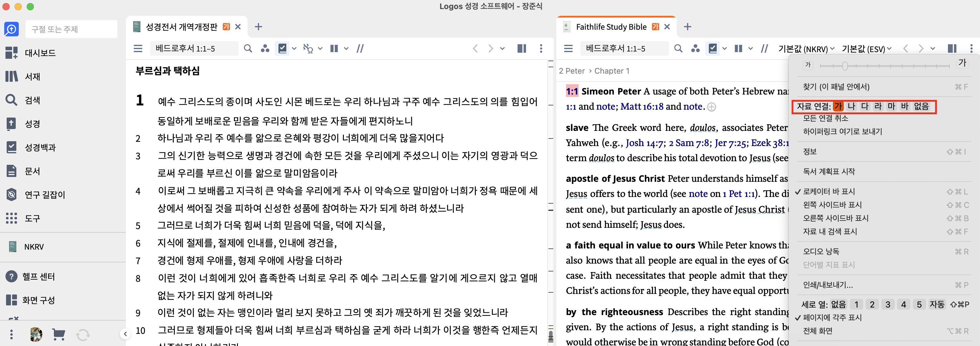Open 성경 in the sidebar
This screenshot has width=980, height=346.
(x=23, y=124)
